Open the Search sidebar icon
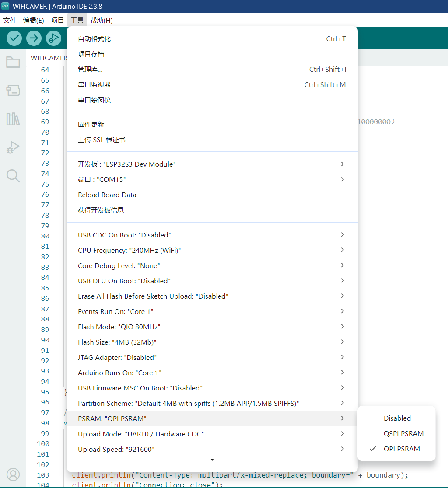 point(13,176)
